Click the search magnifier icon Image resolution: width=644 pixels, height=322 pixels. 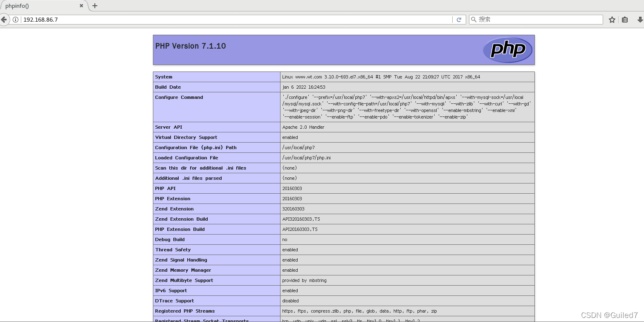tap(473, 20)
